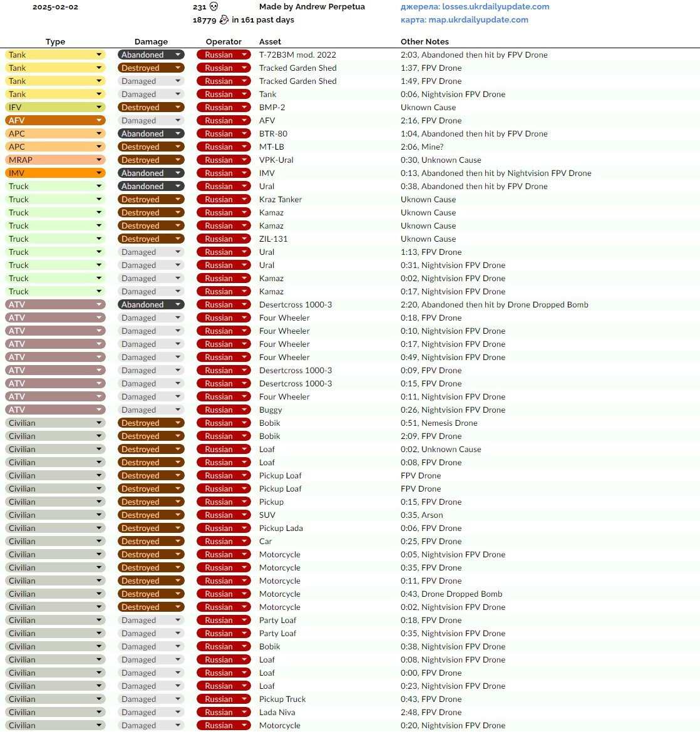Screen dimensions: 700x732
Task: Open ATV type dropdown for Buggy row
Action: [x=55, y=410]
